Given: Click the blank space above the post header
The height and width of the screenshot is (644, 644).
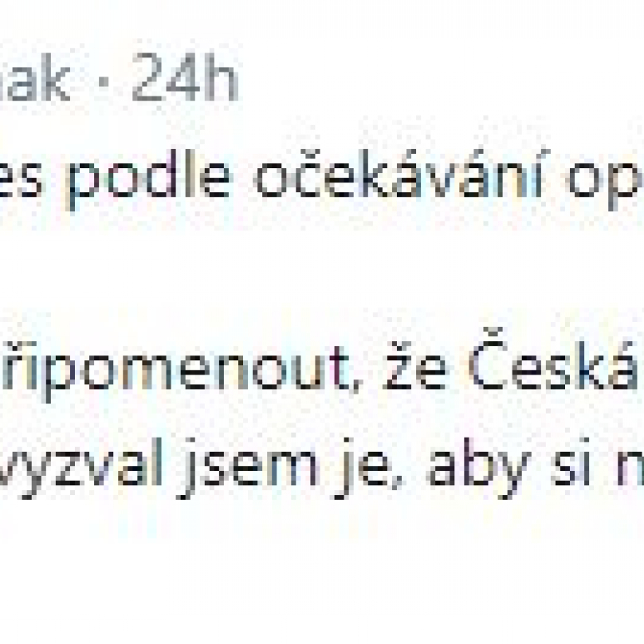Looking at the screenshot, I should click(322, 21).
